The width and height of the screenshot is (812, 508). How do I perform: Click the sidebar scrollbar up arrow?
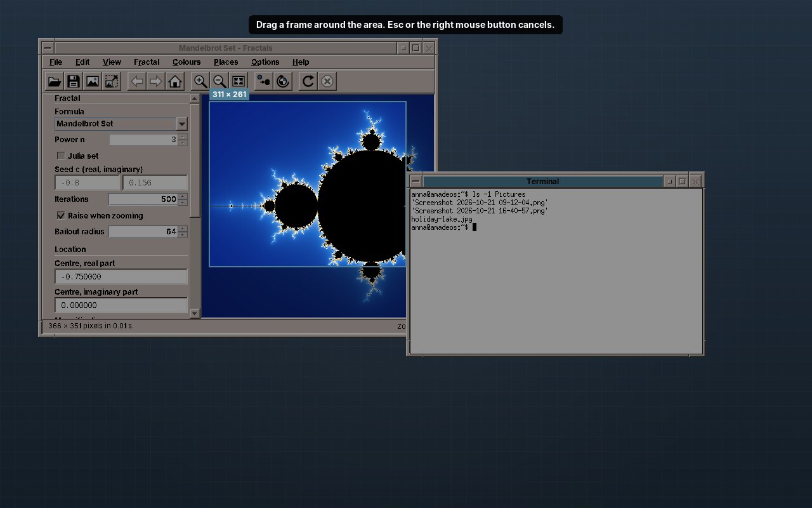tap(195, 98)
